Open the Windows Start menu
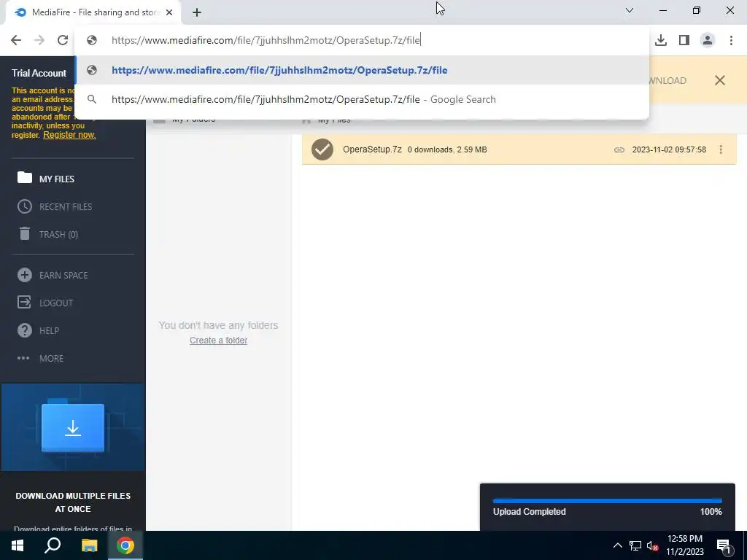747x560 pixels. point(18,545)
